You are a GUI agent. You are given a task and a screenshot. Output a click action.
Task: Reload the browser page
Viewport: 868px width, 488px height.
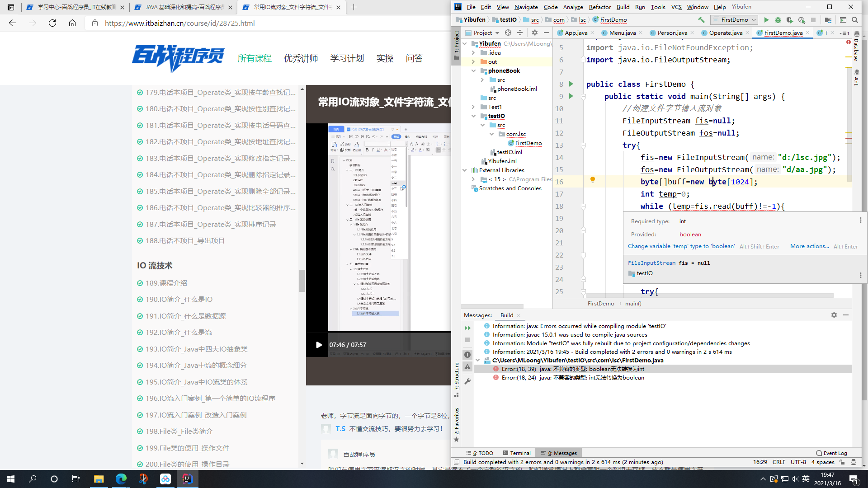[x=52, y=23]
